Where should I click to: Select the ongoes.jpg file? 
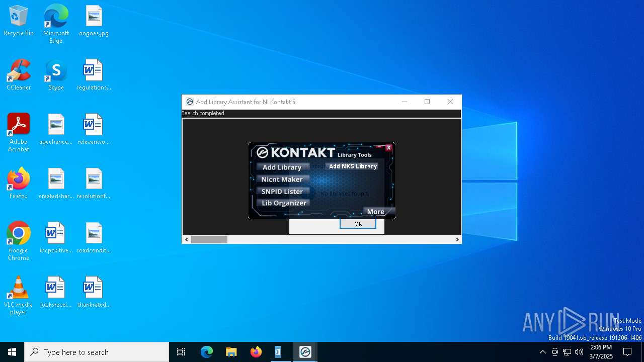pos(94,21)
